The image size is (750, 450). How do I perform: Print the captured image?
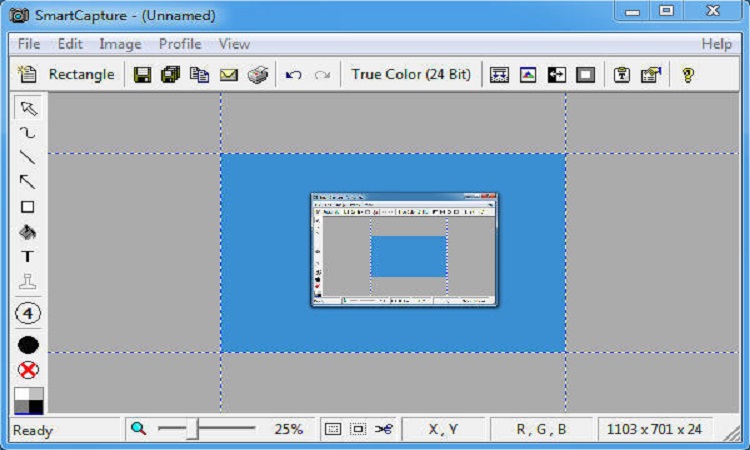(x=258, y=75)
